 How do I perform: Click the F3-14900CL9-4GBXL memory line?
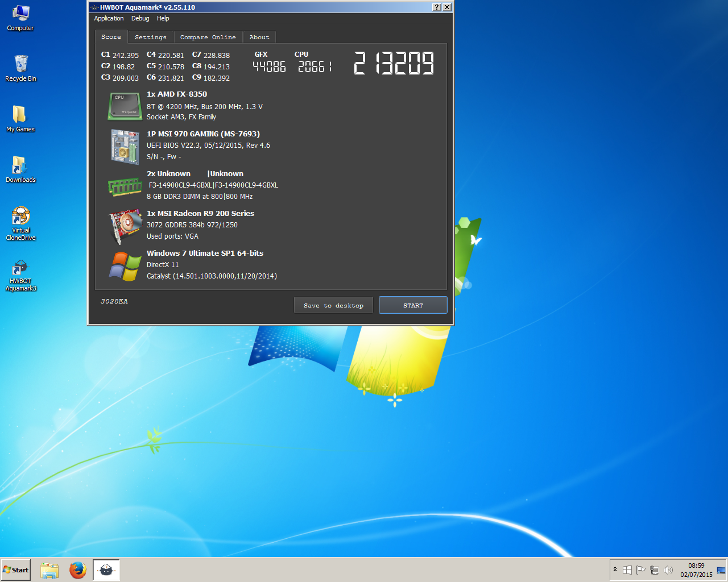(x=213, y=185)
